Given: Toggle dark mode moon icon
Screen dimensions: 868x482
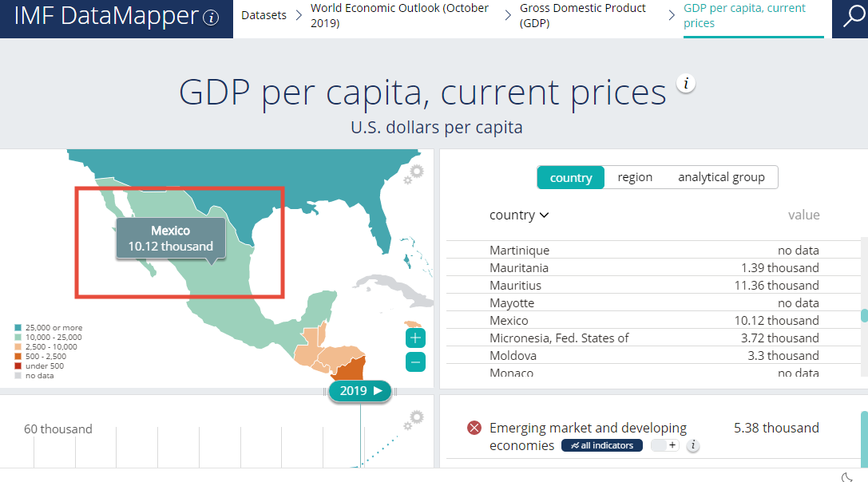Looking at the screenshot, I should pyautogui.click(x=847, y=477).
